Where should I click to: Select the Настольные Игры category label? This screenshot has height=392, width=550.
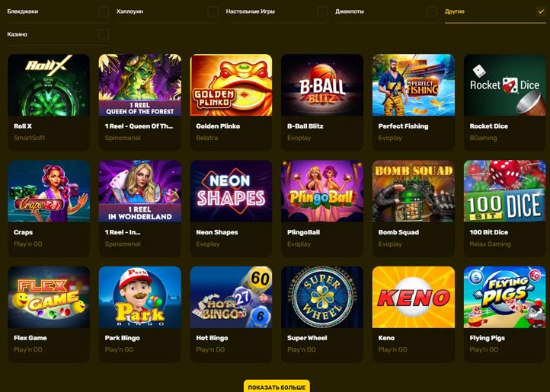click(x=250, y=11)
